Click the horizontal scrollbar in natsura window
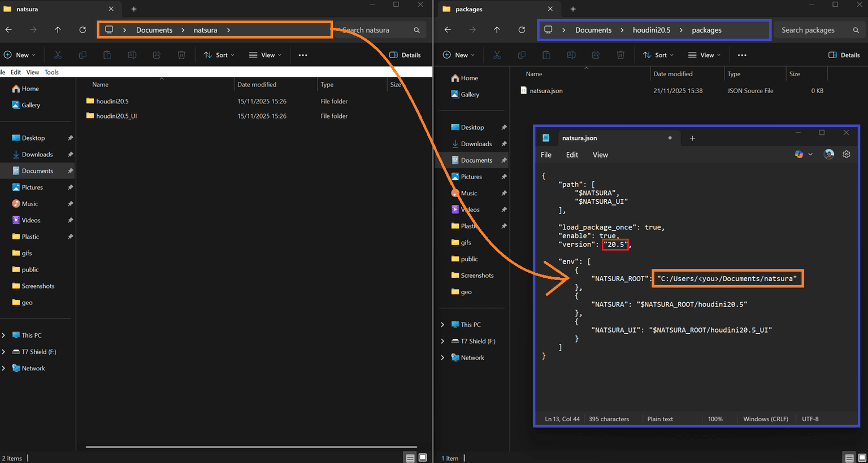 (x=251, y=447)
